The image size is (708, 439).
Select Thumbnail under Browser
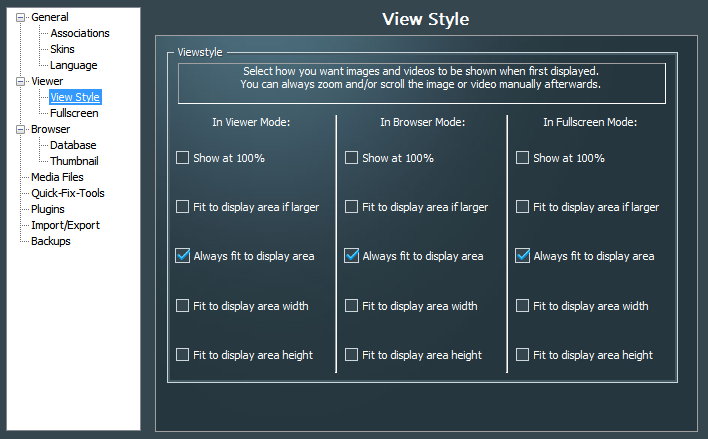click(x=74, y=161)
